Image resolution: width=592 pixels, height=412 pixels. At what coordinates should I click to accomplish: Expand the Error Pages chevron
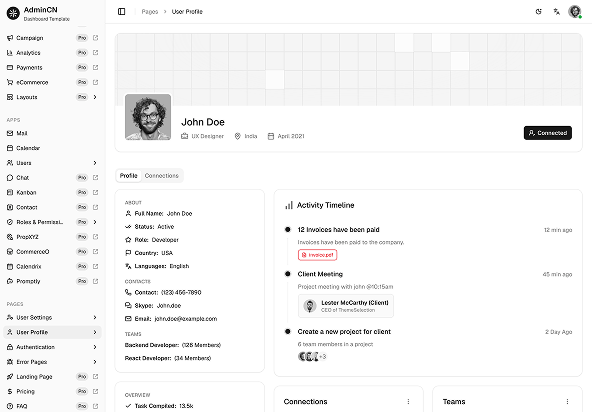95,362
